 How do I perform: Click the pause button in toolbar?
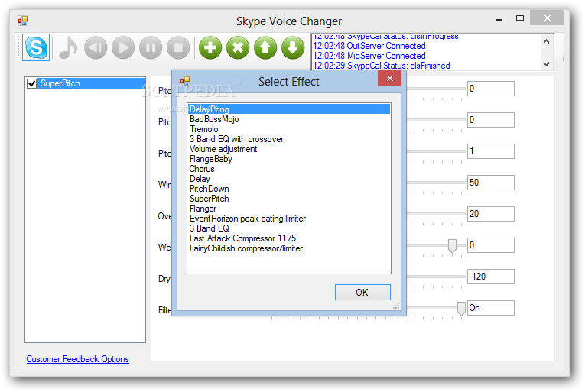[x=151, y=47]
